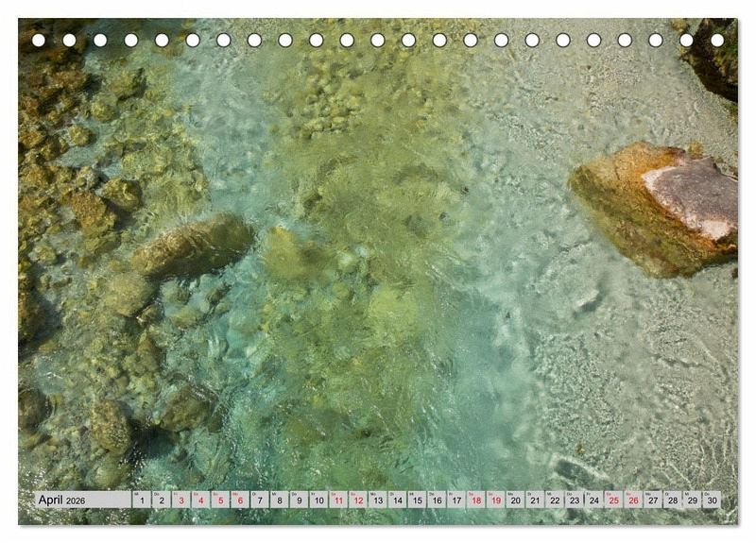Click the last binding hole at top right
The width and height of the screenshot is (756, 543).
[x=717, y=41]
